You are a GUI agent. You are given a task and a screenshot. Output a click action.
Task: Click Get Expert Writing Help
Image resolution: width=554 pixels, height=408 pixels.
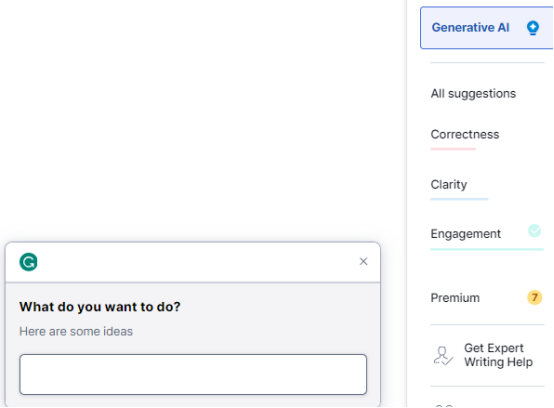tap(498, 355)
